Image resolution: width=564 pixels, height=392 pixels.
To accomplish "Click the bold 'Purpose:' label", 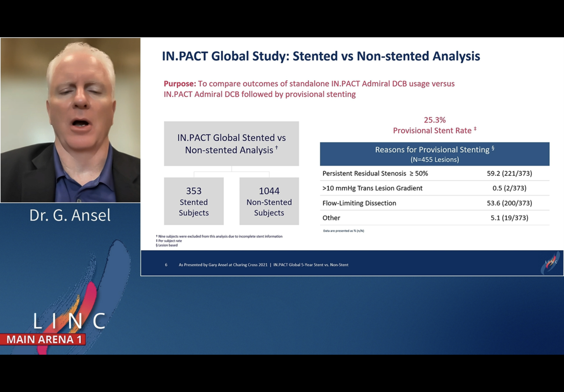I will [x=180, y=84].
